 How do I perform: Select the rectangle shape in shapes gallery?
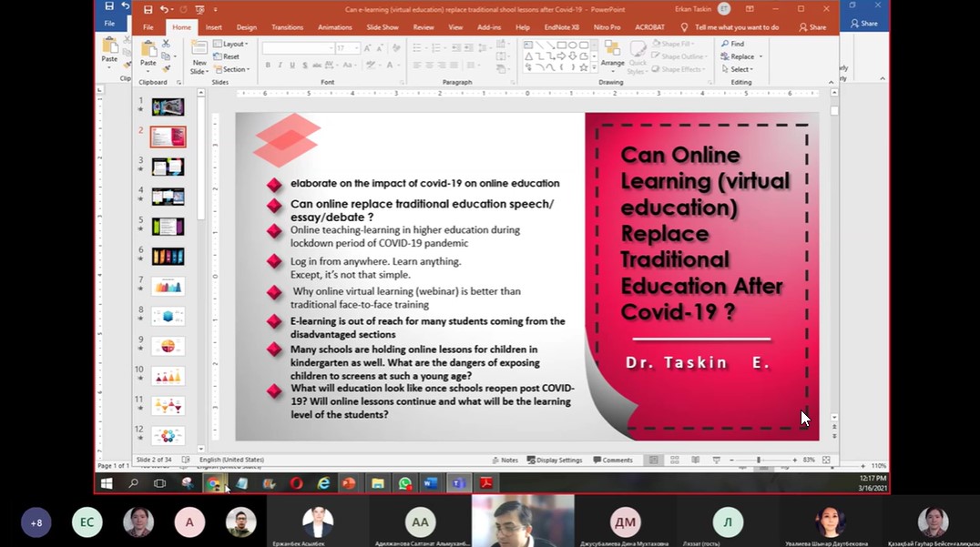[561, 45]
